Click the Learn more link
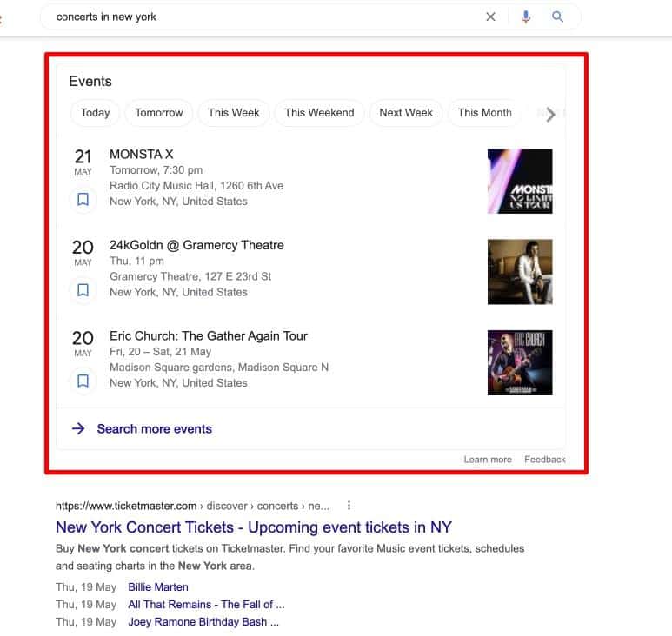This screenshot has height=636, width=672. click(488, 459)
